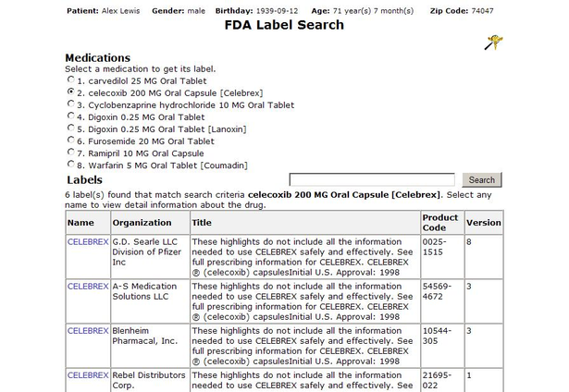The height and width of the screenshot is (392, 569).
Task: Click the Product Code column header
Action: click(x=442, y=223)
